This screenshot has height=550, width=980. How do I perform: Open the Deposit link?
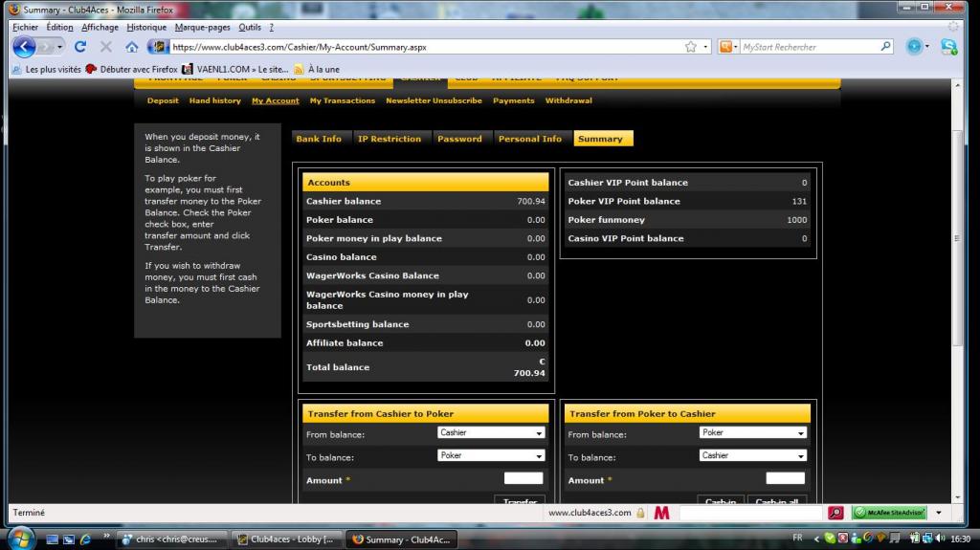163,100
